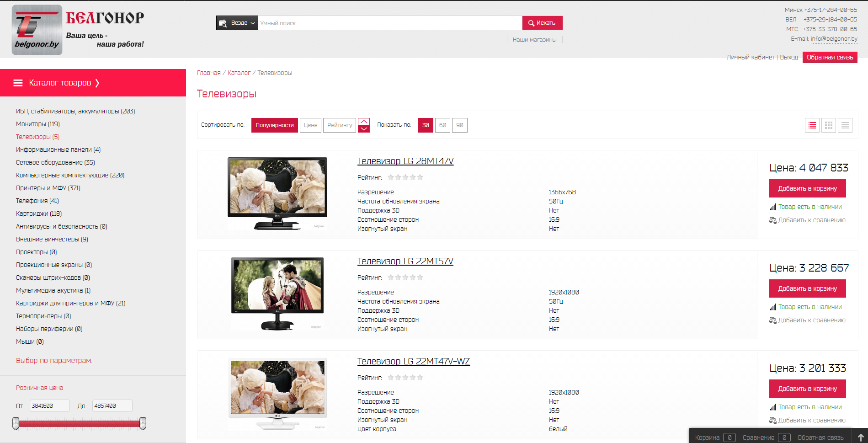Image resolution: width=868 pixels, height=443 pixels.
Task: Open 'Картриджи для принтеров и МФУ' category
Action: coord(71,303)
